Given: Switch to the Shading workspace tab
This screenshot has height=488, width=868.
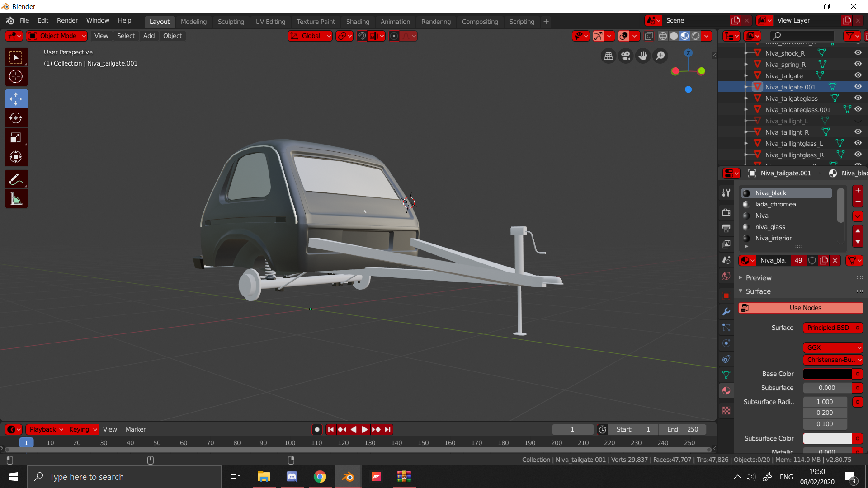Looking at the screenshot, I should pos(357,22).
